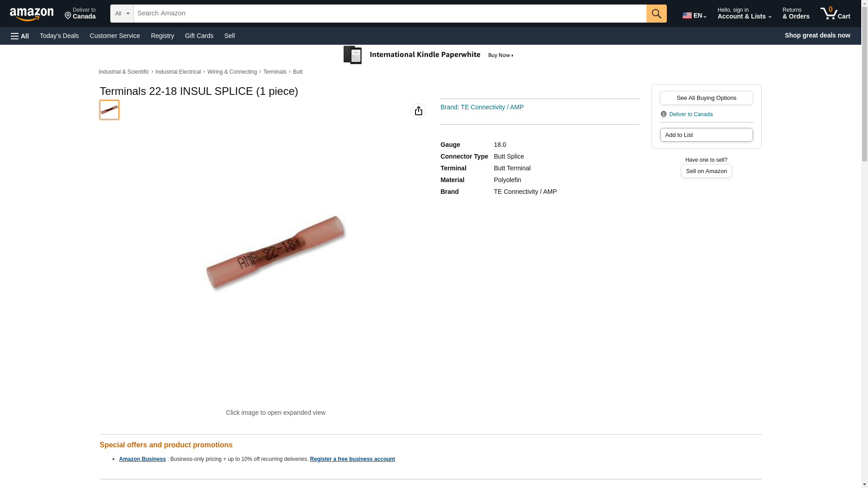Click into the Search Amazon field
Image resolution: width=868 pixels, height=488 pixels.
390,14
